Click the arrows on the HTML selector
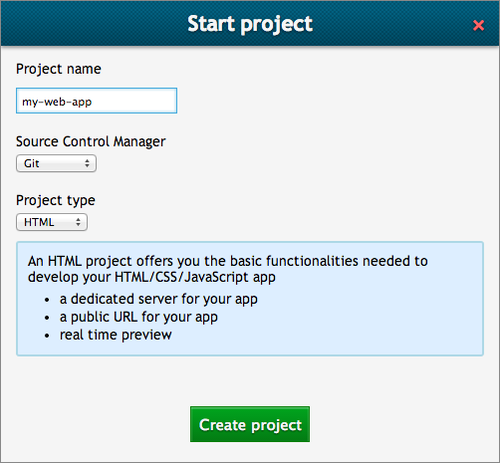Image resolution: width=500 pixels, height=463 pixels. pyautogui.click(x=78, y=222)
